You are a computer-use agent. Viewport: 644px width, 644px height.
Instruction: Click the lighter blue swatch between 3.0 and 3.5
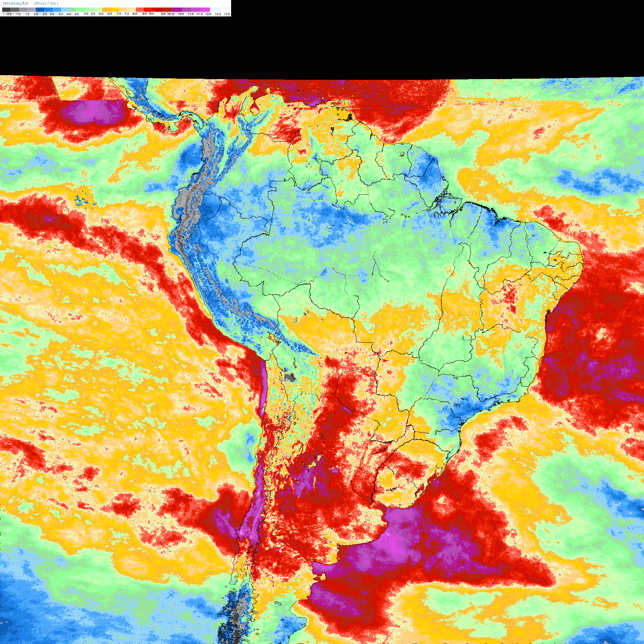pos(57,10)
